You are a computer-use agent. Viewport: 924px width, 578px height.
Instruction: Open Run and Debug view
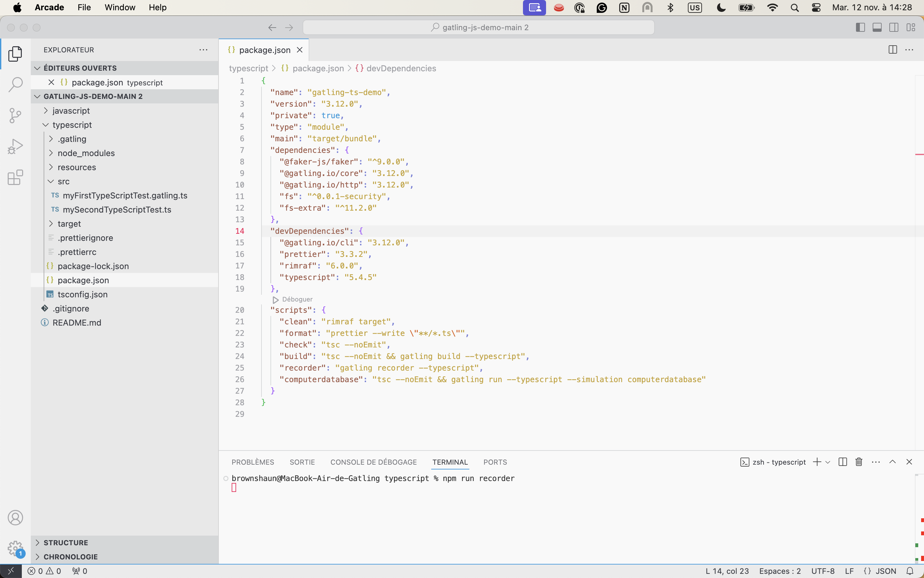(15, 146)
